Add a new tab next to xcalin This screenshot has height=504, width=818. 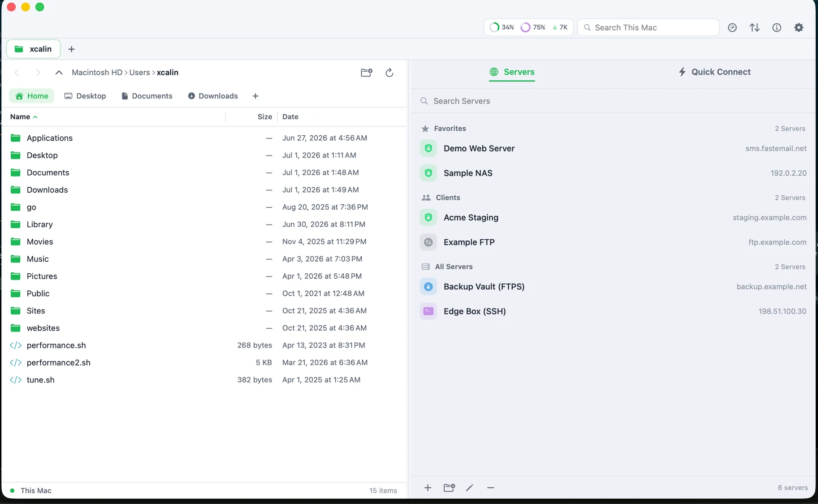pos(71,49)
